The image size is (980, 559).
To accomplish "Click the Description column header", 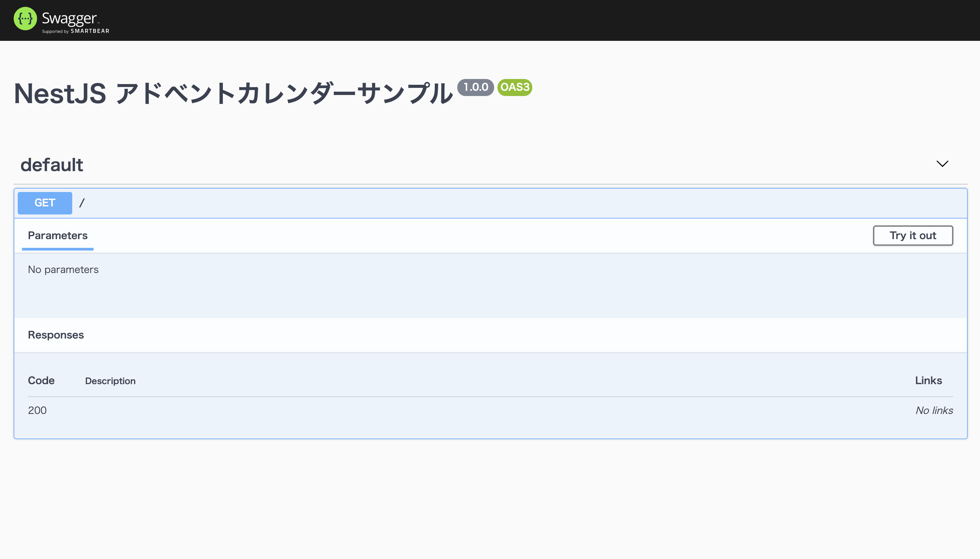I will point(110,381).
